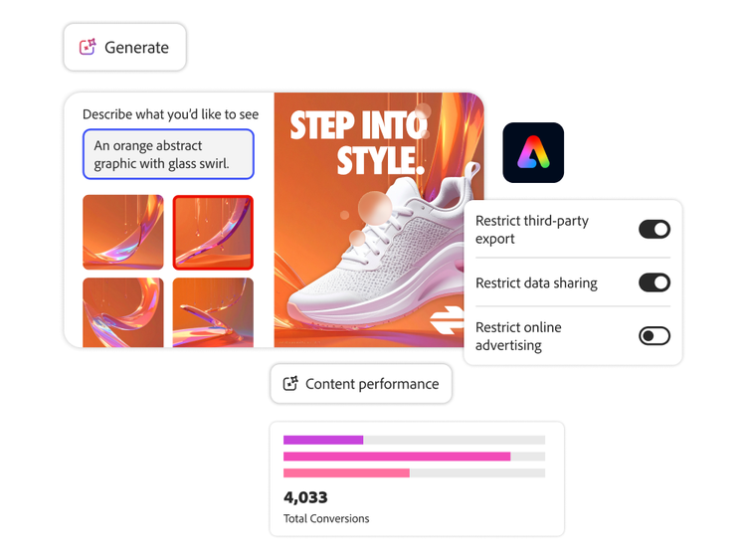The height and width of the screenshot is (560, 746).
Task: Disable the Restrict data sharing switch
Action: [x=654, y=282]
